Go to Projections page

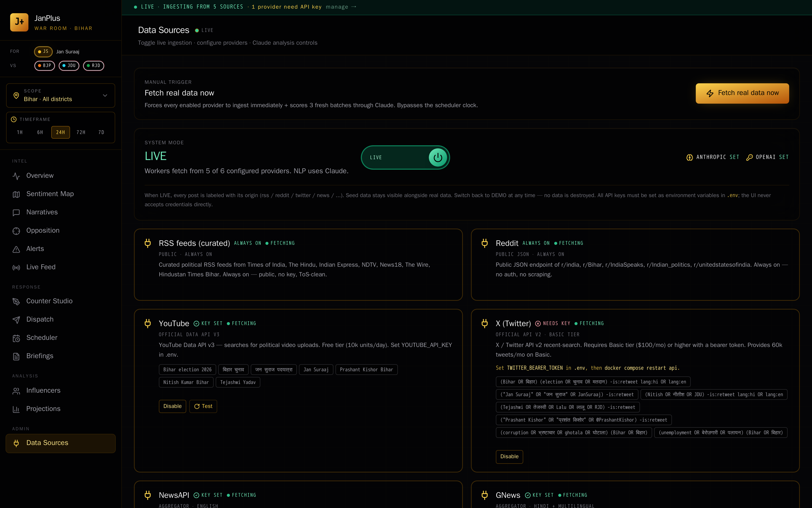tap(61, 409)
